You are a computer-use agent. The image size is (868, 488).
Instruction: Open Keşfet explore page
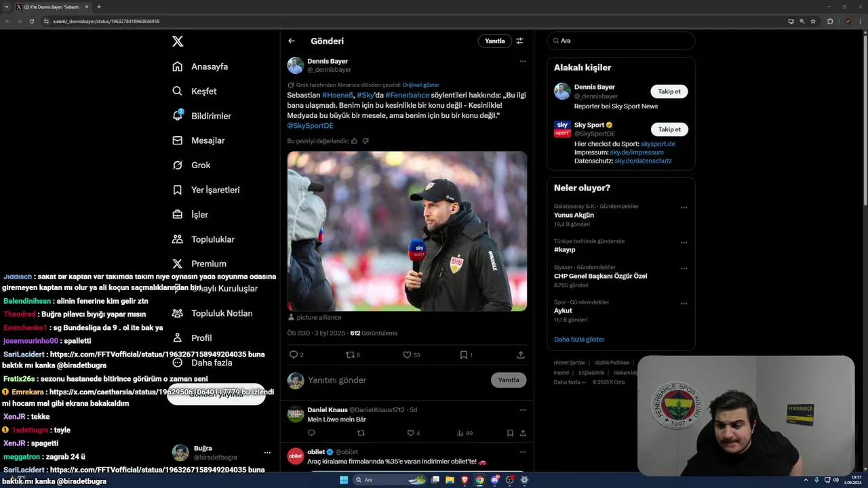tap(195, 91)
